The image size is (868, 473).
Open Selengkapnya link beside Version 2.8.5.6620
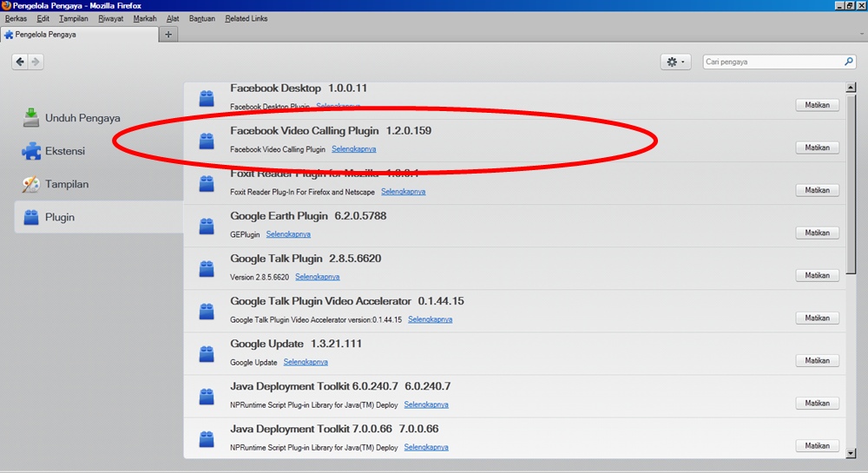point(317,277)
